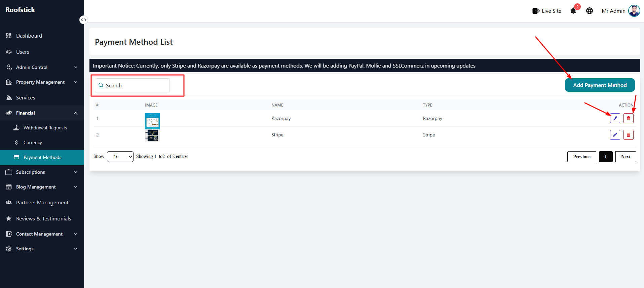Open the Stripe image thumbnail

click(x=152, y=135)
